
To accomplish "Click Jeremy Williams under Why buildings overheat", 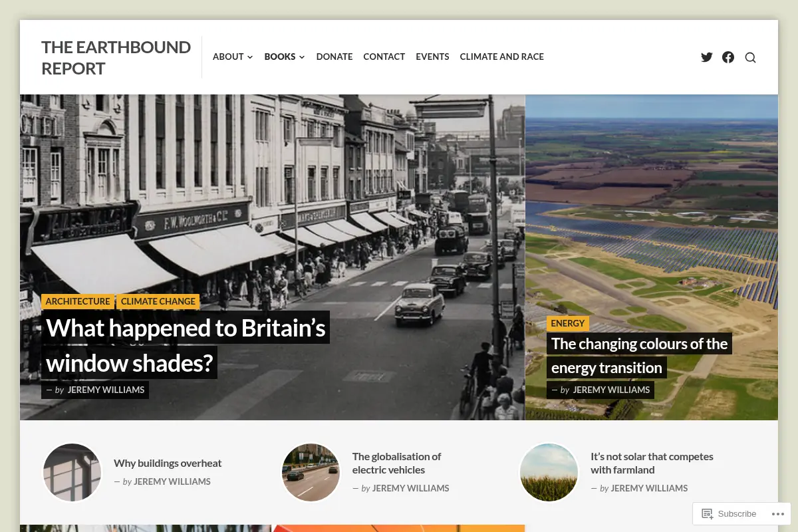I will pyautogui.click(x=172, y=481).
